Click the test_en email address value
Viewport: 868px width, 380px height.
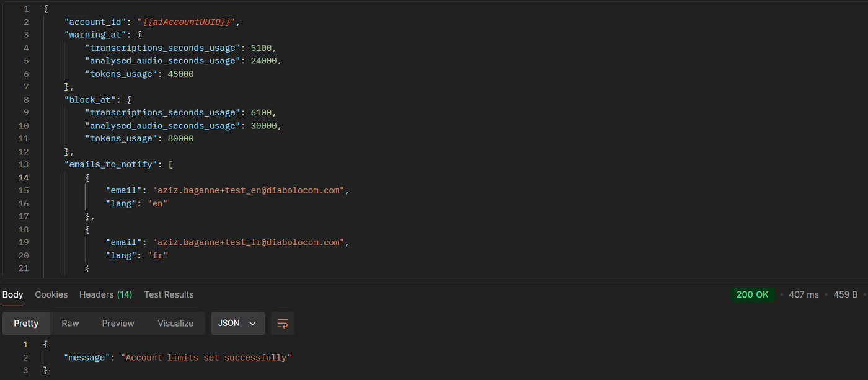pos(248,190)
